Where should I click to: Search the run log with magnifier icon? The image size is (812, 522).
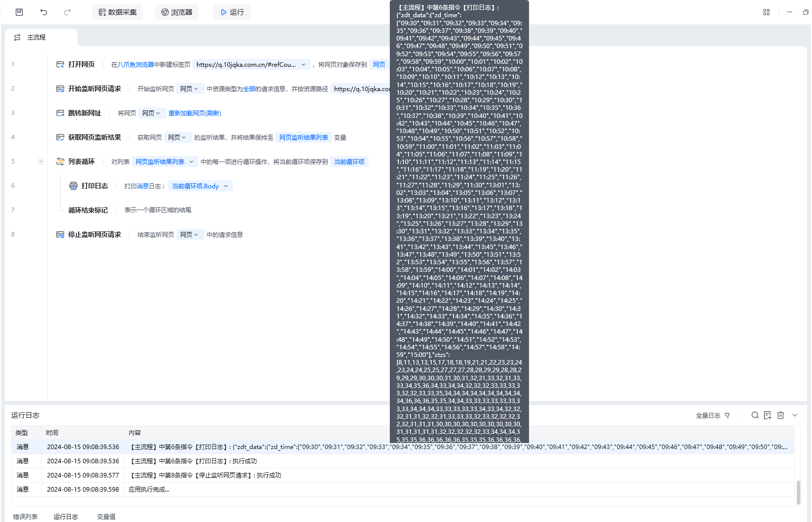click(x=755, y=415)
